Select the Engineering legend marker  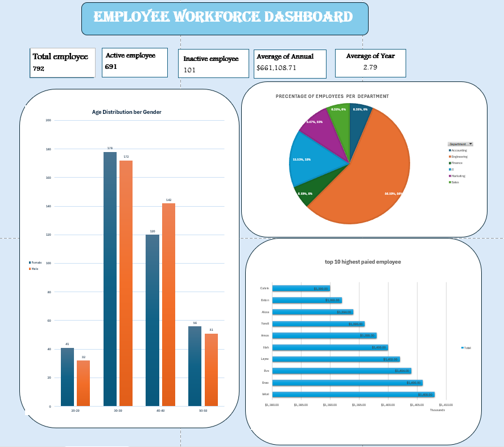point(449,157)
